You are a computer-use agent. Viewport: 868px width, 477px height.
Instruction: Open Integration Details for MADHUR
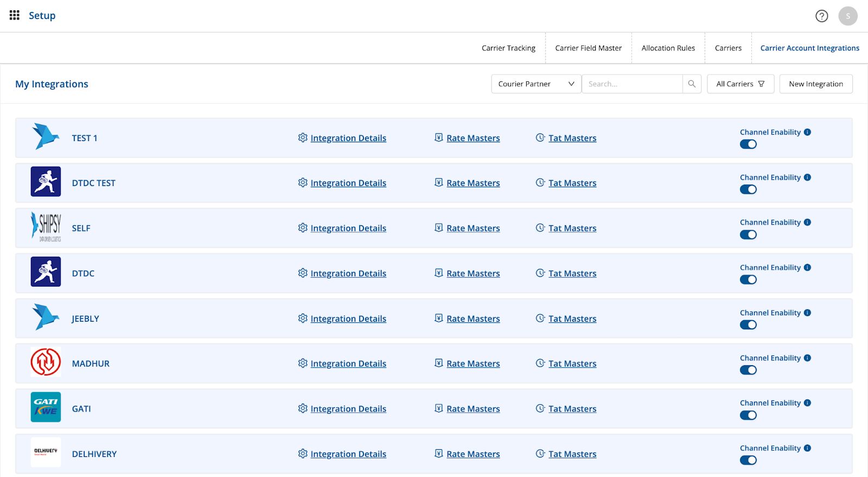point(348,364)
